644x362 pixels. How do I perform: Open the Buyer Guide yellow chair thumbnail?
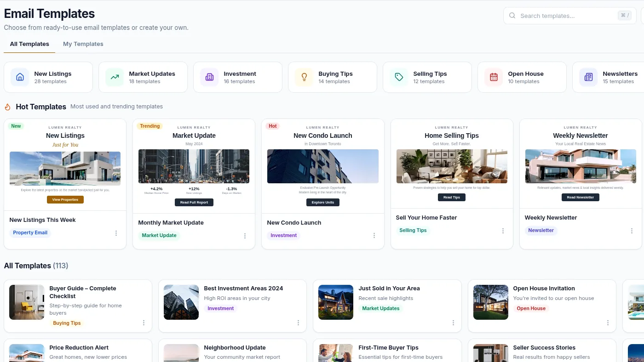click(27, 302)
